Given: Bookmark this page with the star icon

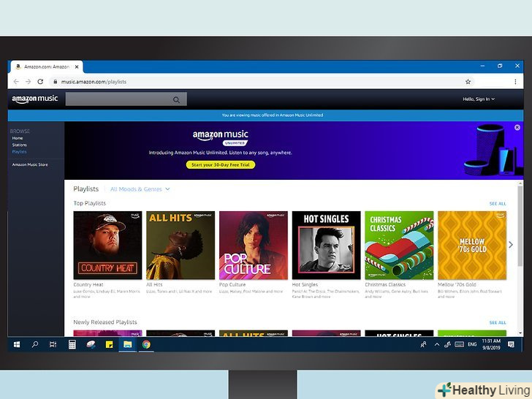Looking at the screenshot, I should (x=468, y=81).
